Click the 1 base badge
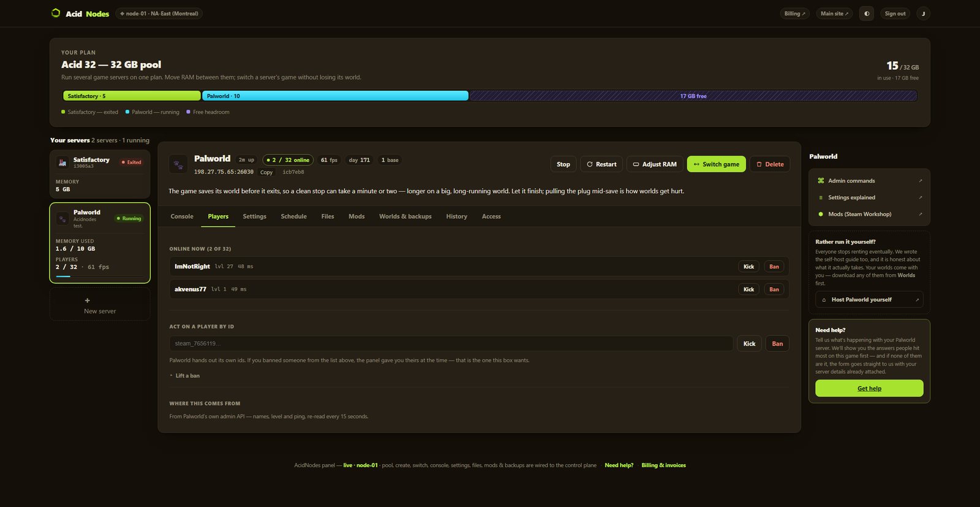980x507 pixels. pos(390,160)
